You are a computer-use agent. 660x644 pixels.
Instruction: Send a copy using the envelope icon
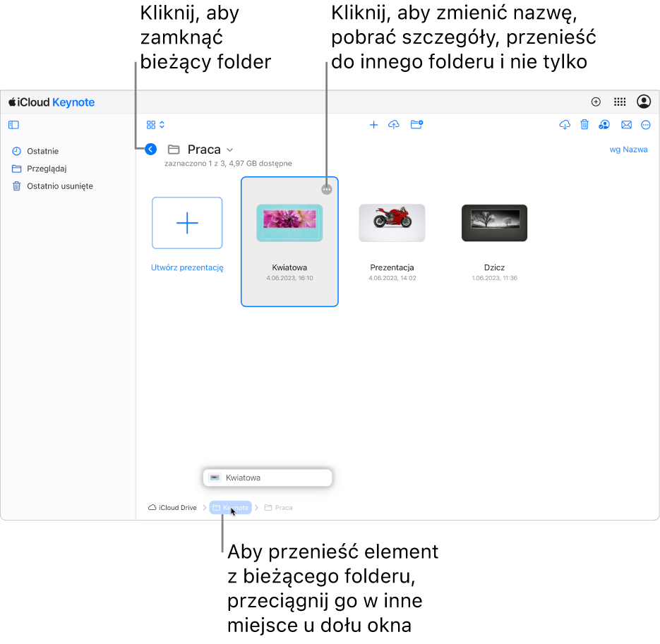(x=626, y=125)
